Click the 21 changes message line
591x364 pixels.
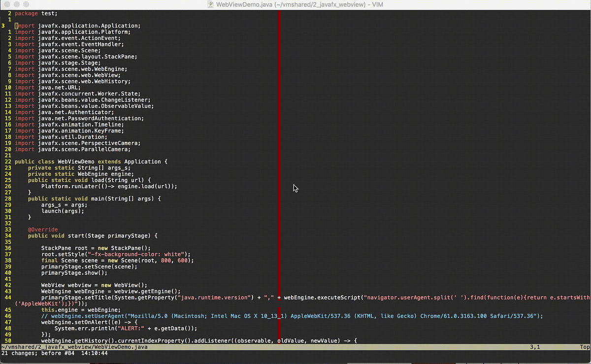[x=54, y=353]
